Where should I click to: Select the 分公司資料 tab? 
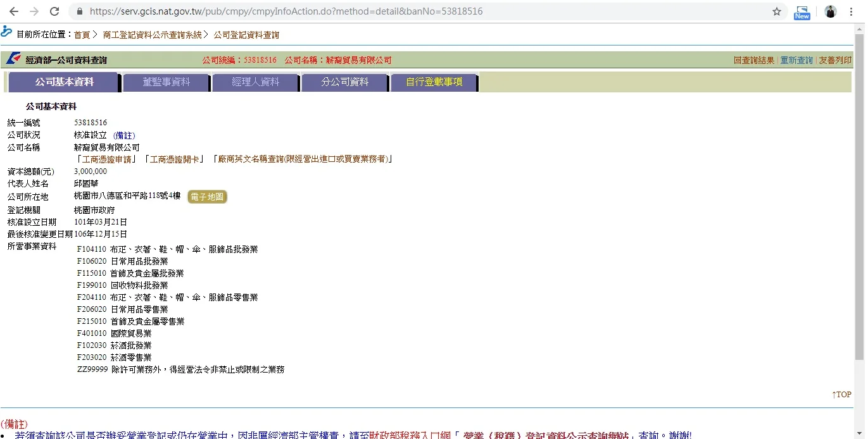[x=344, y=82]
